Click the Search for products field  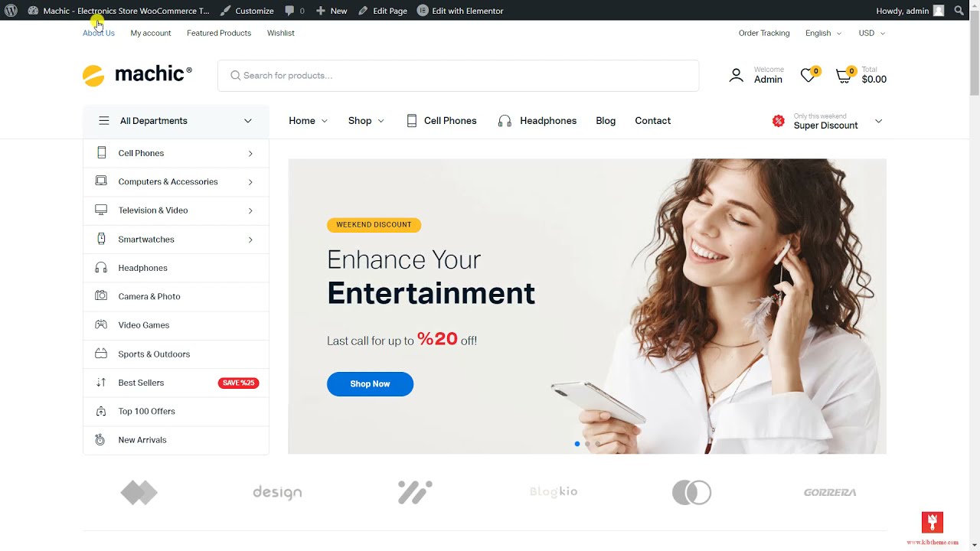point(458,76)
